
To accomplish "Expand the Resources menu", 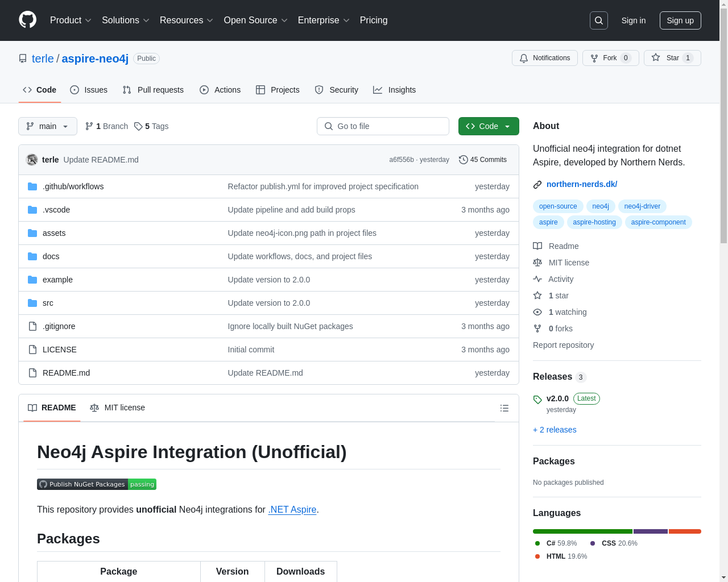I will (187, 20).
